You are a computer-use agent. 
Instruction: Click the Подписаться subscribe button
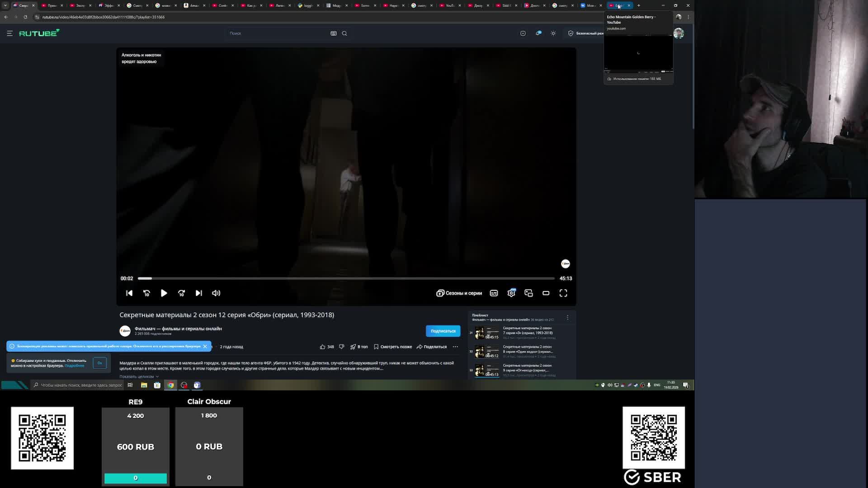(x=443, y=331)
